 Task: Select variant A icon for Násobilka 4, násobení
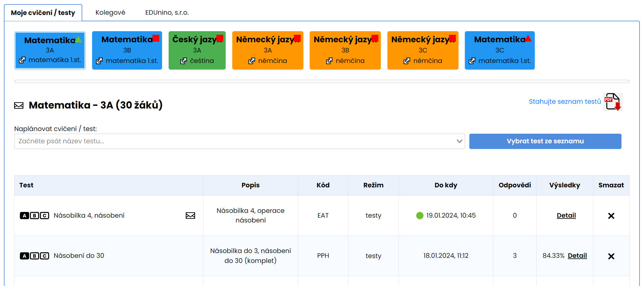[x=24, y=216]
